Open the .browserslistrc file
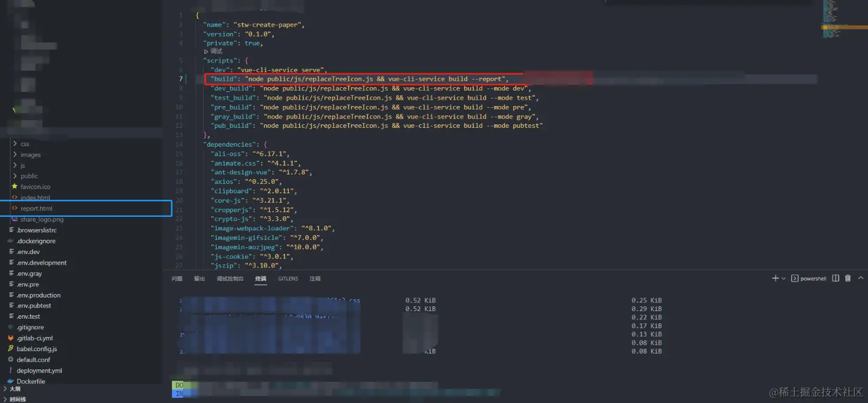This screenshot has width=868, height=403. [37, 230]
